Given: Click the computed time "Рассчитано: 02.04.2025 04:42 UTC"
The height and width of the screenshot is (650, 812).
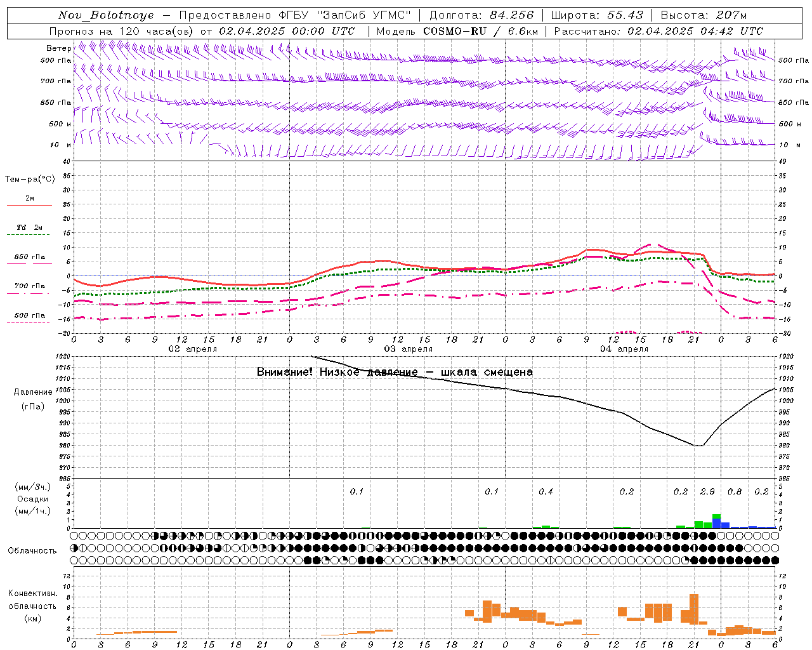Looking at the screenshot, I should pos(658,31).
